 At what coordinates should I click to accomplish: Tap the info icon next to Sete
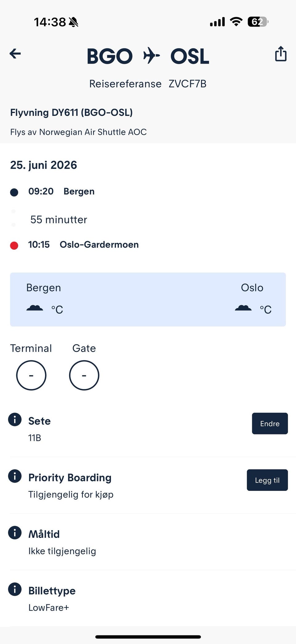pyautogui.click(x=15, y=420)
